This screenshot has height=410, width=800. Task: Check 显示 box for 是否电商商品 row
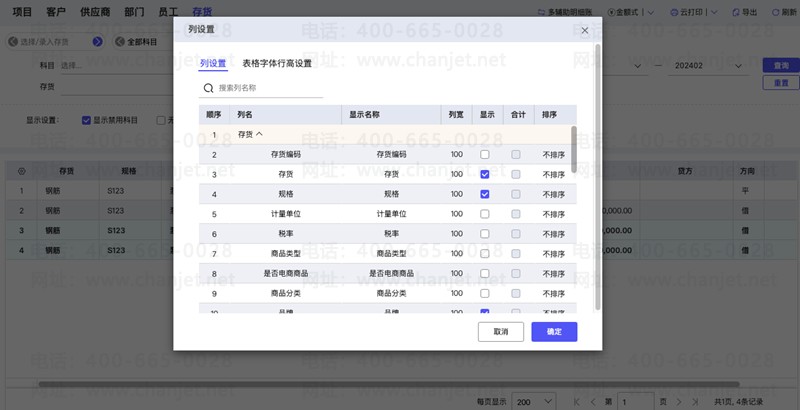(x=485, y=273)
